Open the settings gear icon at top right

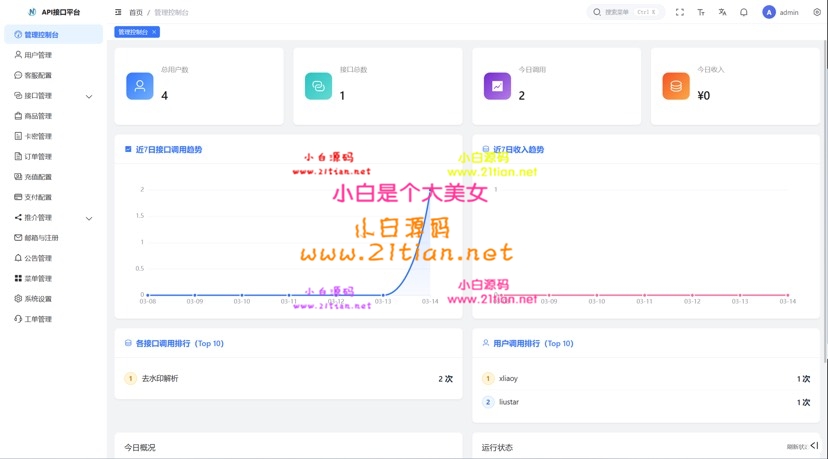(x=816, y=12)
